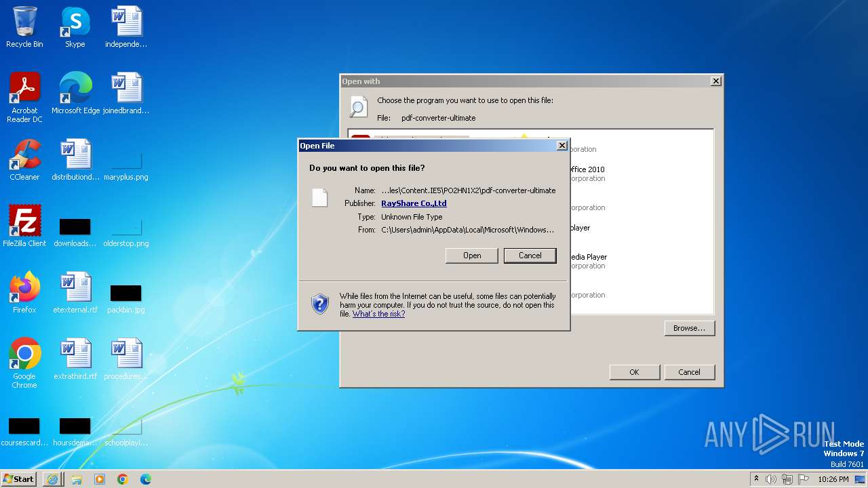The image size is (868, 488).
Task: Open CCleaner desktop shortcut
Action: pos(24,159)
